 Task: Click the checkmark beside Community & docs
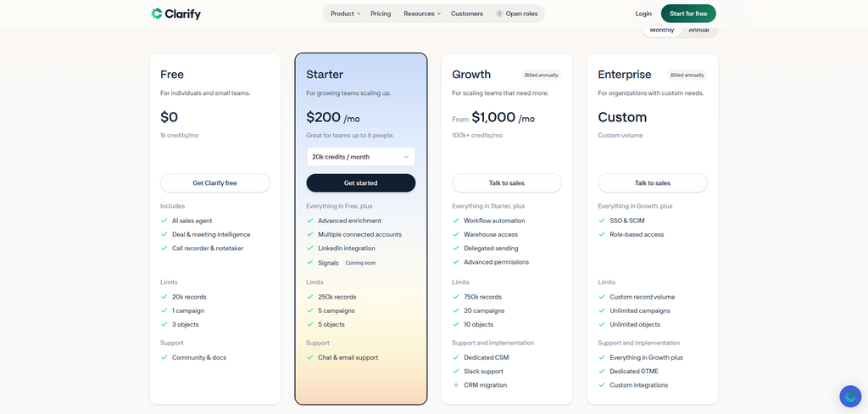point(164,357)
